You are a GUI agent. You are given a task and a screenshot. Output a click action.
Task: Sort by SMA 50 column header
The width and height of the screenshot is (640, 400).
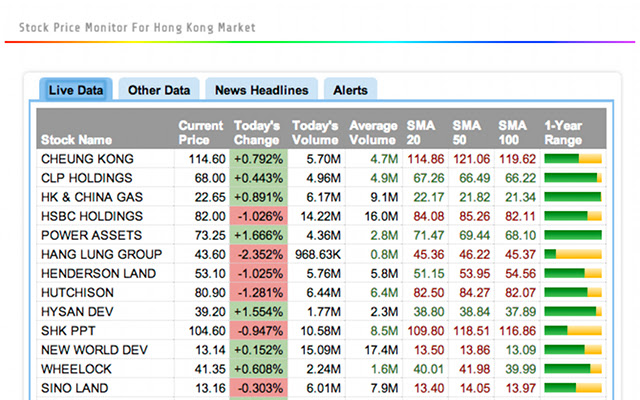467,133
